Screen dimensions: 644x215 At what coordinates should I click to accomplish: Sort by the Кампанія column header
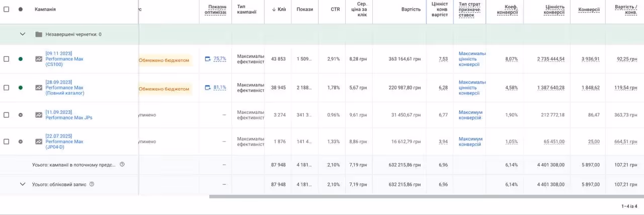click(x=45, y=9)
